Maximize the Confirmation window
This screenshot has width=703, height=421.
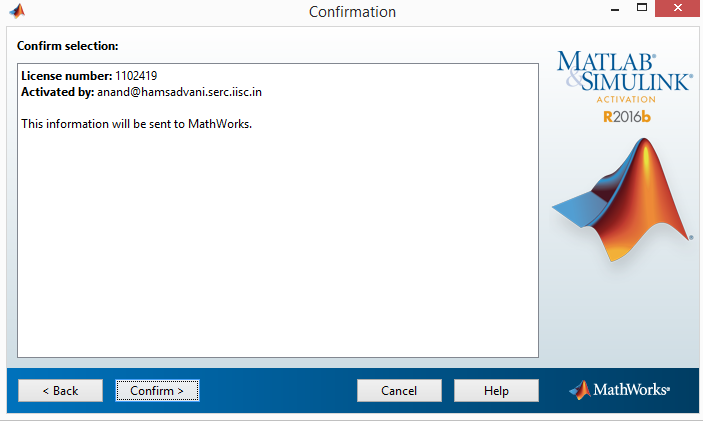coord(639,11)
